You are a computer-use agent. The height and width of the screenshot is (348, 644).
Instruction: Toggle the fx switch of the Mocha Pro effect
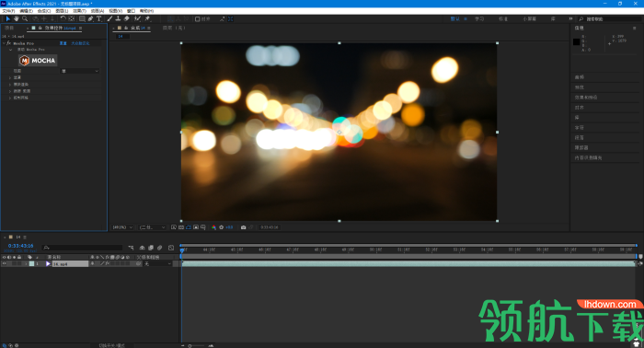[x=8, y=43]
